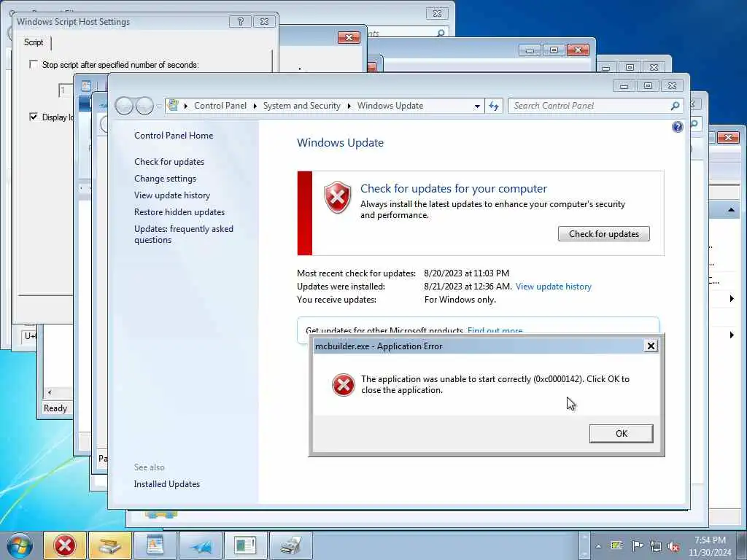Click the search magnifier in Control Panel
The height and width of the screenshot is (560, 747).
pos(675,106)
